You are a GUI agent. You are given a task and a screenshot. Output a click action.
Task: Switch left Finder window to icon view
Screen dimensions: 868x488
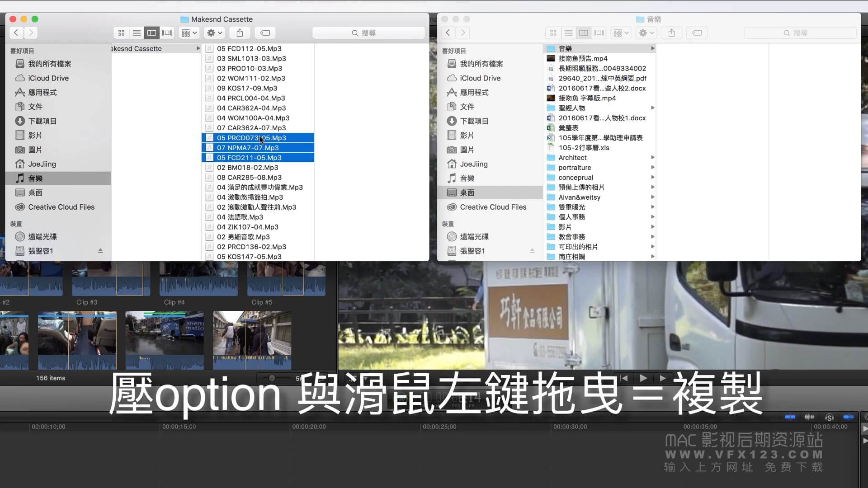(121, 33)
